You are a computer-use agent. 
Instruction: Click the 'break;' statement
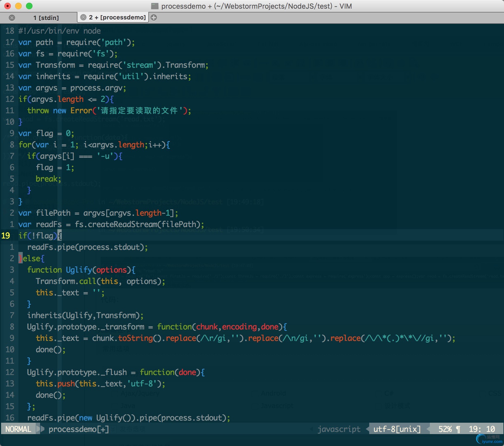pos(48,179)
